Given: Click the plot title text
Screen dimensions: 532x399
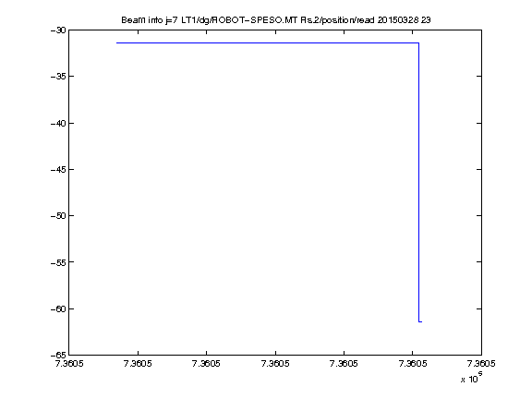Looking at the screenshot, I should click(x=276, y=20).
